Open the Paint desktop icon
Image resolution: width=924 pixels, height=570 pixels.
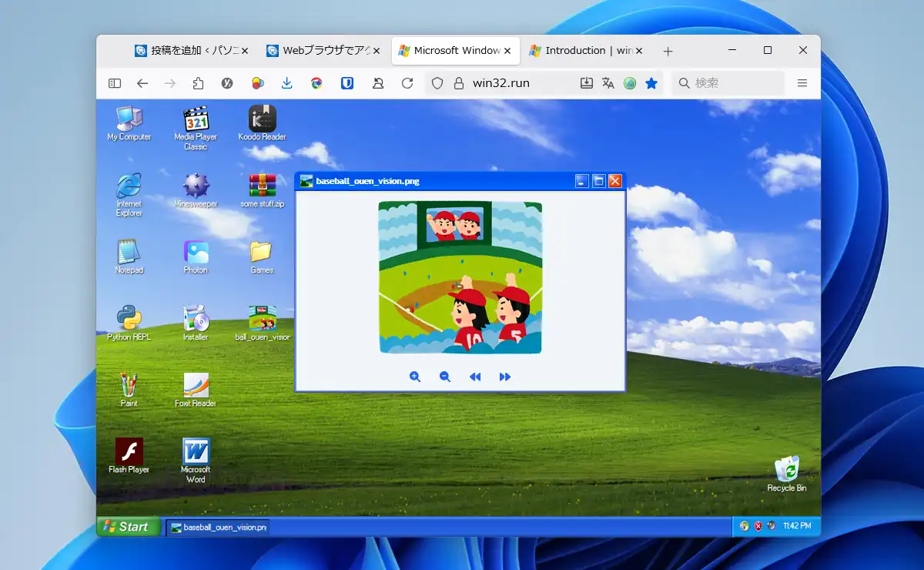tap(129, 386)
